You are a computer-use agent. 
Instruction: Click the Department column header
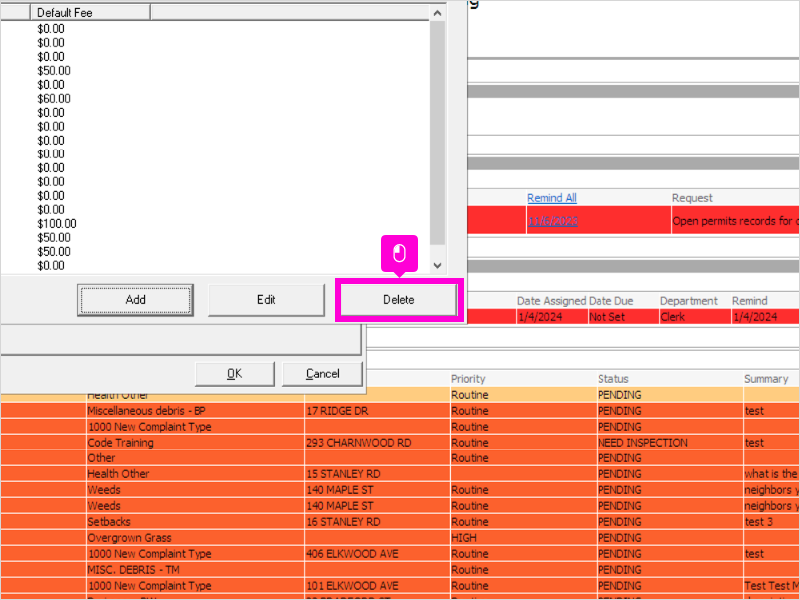(x=688, y=301)
